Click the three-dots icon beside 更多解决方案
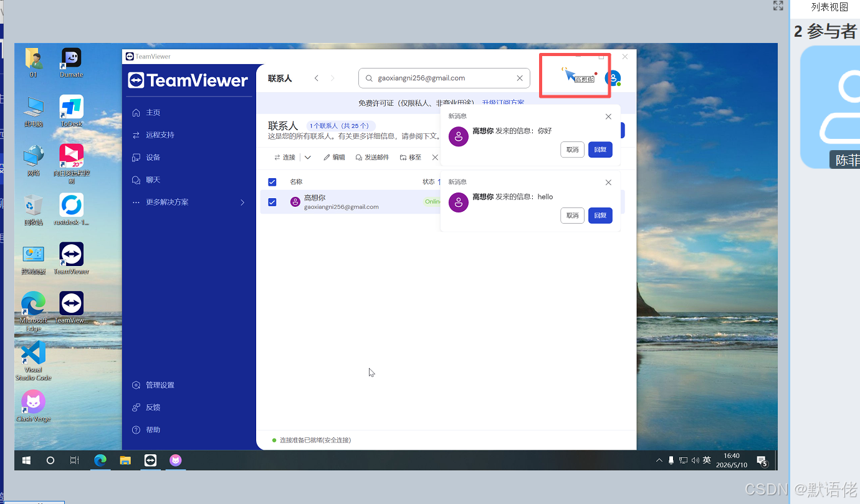This screenshot has height=504, width=860. [x=136, y=202]
